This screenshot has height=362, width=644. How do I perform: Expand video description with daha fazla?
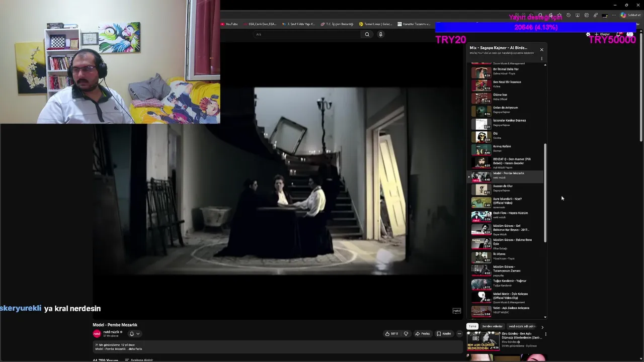click(x=135, y=349)
